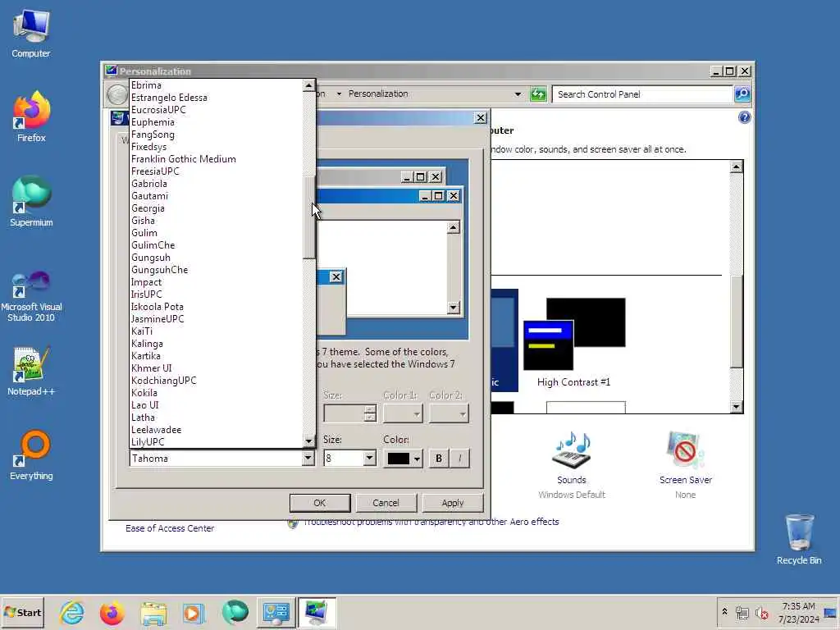This screenshot has height=630, width=840.
Task: Click the Cancel button
Action: (x=386, y=503)
